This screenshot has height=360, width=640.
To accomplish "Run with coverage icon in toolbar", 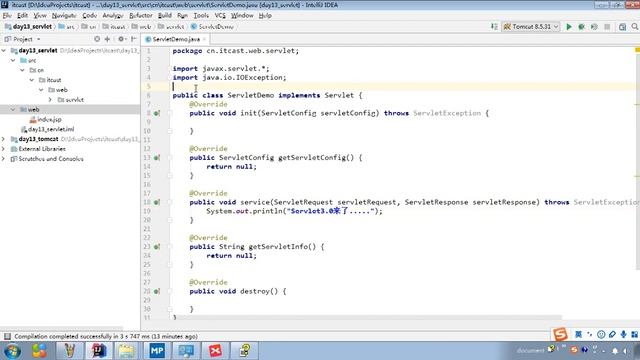I will (594, 27).
